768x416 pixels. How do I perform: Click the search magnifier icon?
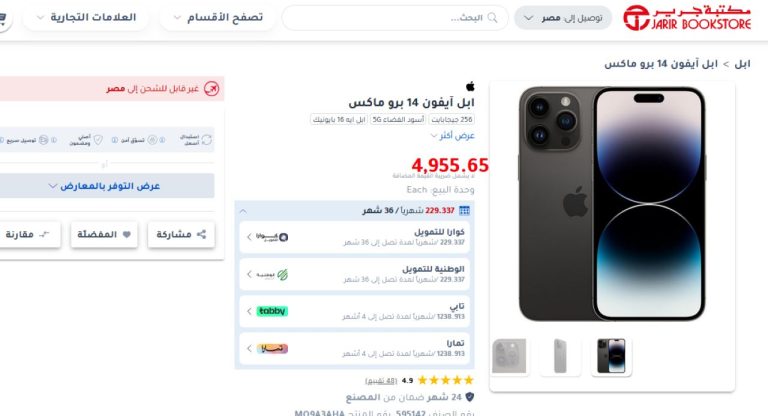[x=492, y=18]
